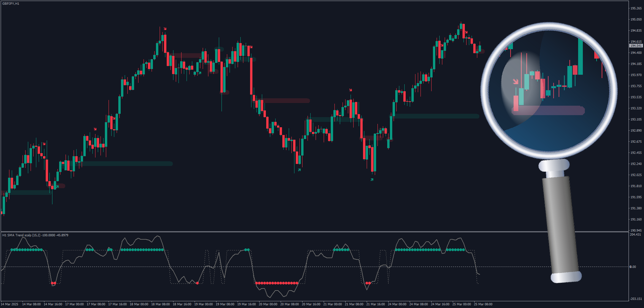
Task: Click the 194.835 price level label
Action: [x=636, y=31]
